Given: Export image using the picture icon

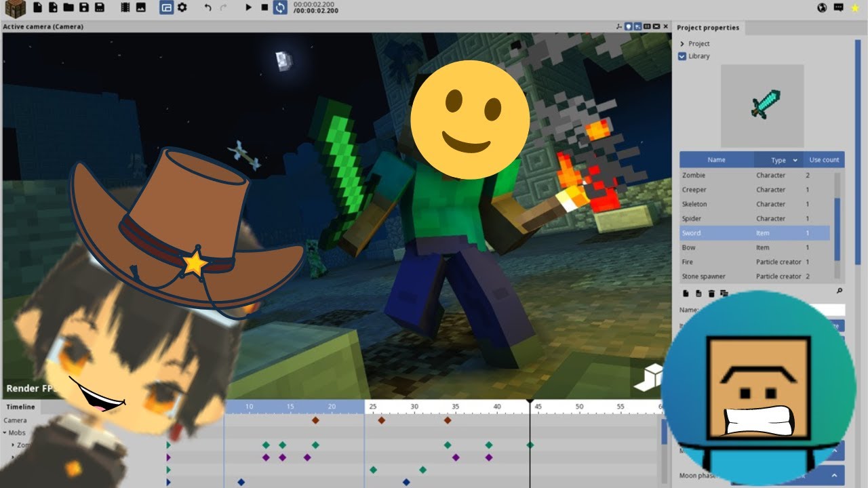Looking at the screenshot, I should pyautogui.click(x=141, y=7).
